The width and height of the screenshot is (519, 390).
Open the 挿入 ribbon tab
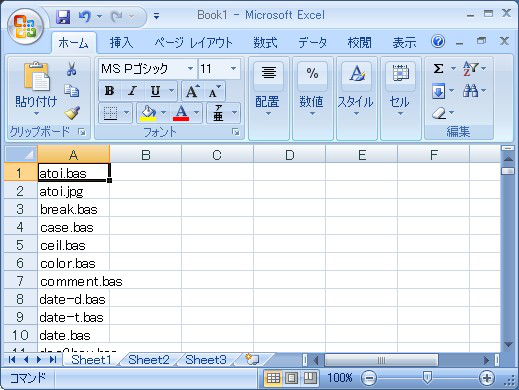coord(121,43)
